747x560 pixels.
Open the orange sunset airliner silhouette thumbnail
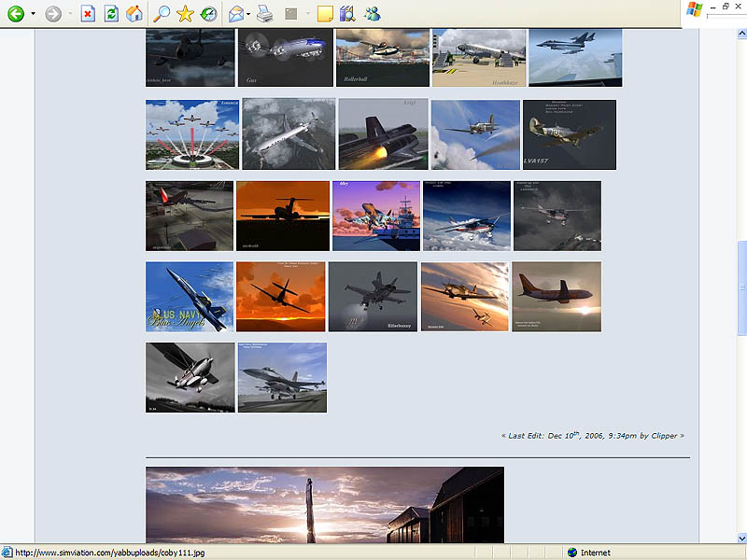point(282,216)
